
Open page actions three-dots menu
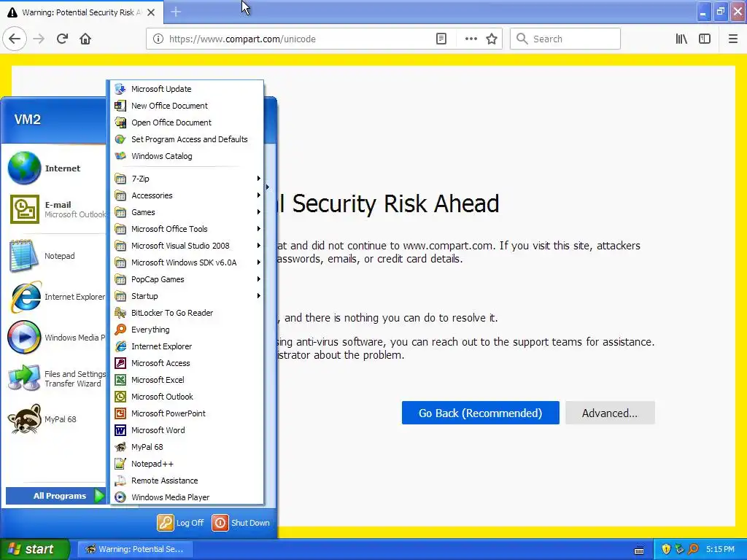coord(471,39)
